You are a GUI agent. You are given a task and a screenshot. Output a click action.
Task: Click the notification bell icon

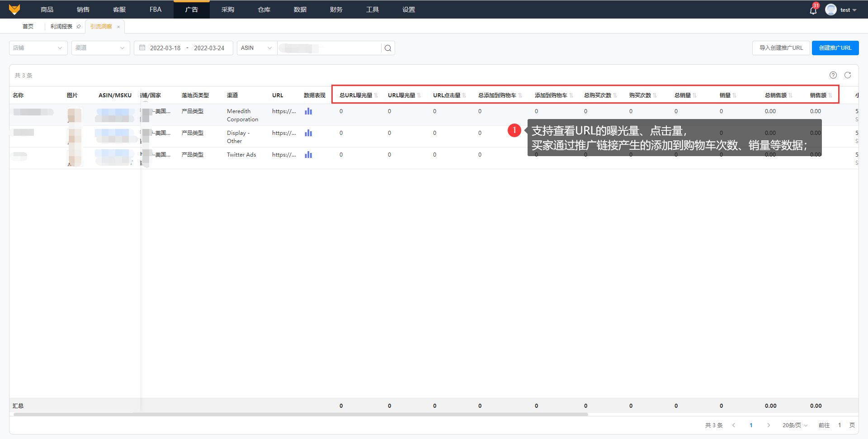813,10
